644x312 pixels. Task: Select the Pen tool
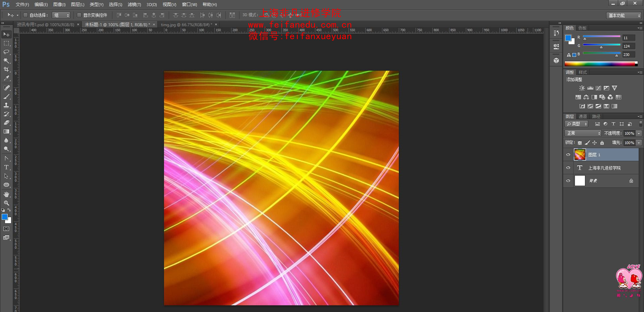(6, 159)
